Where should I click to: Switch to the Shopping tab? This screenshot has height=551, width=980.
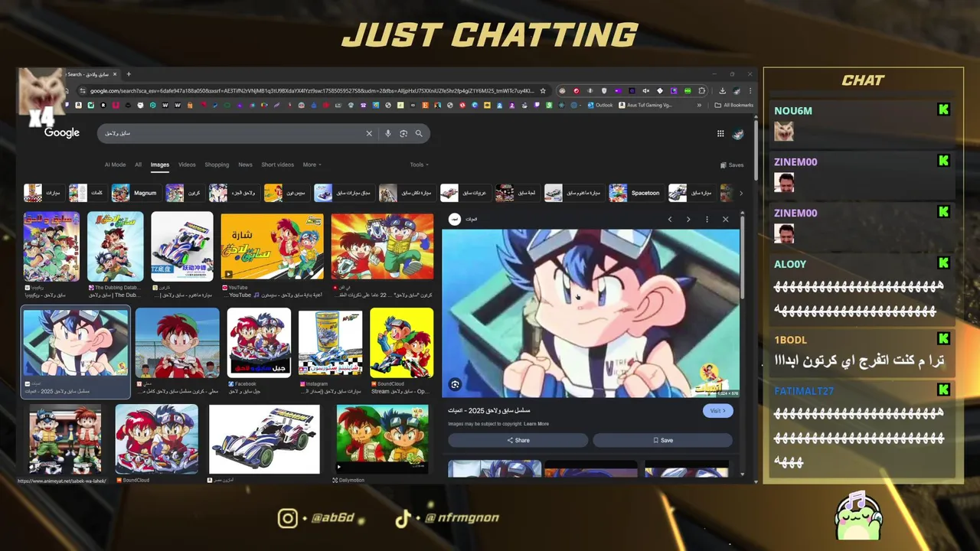pos(217,165)
